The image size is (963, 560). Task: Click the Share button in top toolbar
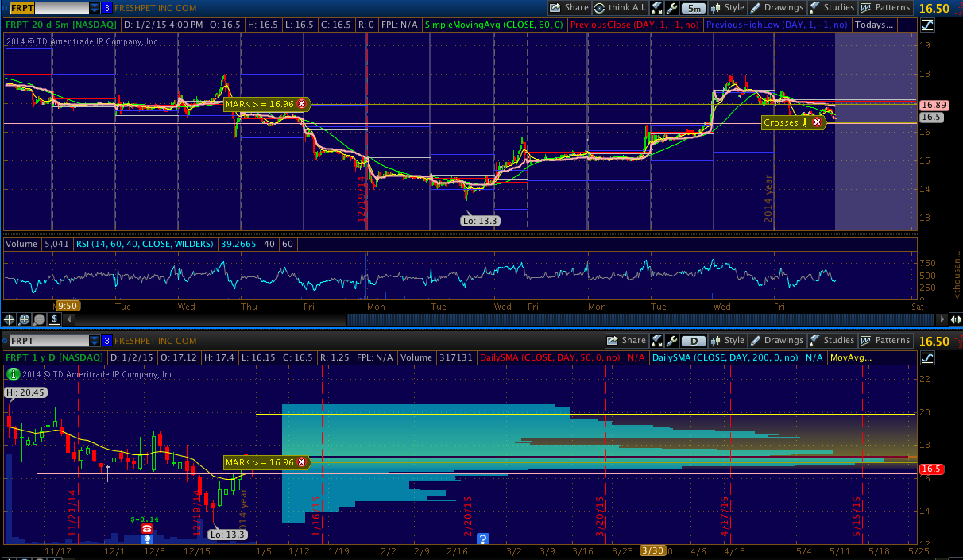pyautogui.click(x=569, y=8)
